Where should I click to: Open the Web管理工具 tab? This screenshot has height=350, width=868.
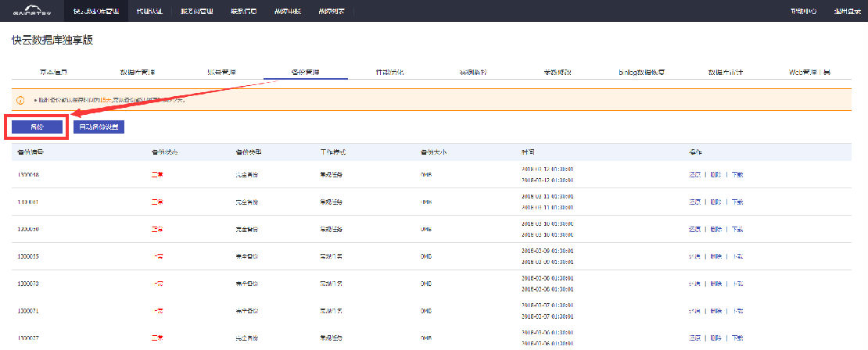point(809,72)
